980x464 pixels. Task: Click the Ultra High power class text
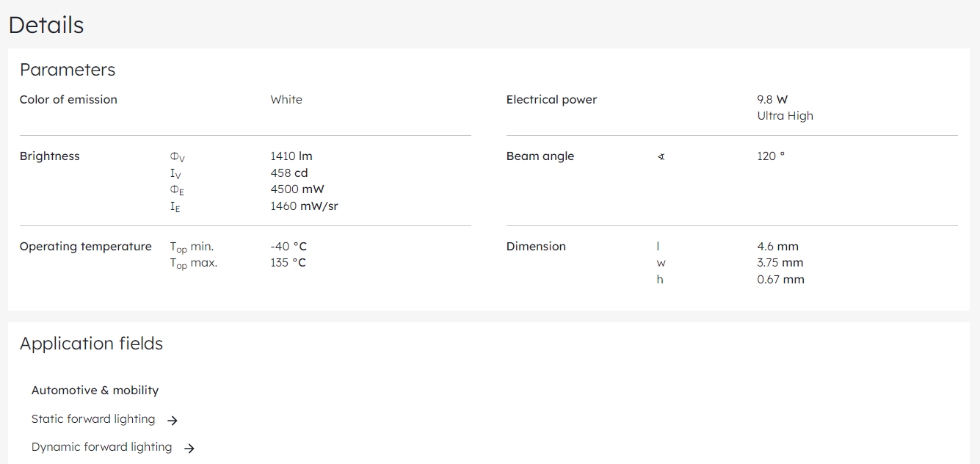click(x=785, y=116)
